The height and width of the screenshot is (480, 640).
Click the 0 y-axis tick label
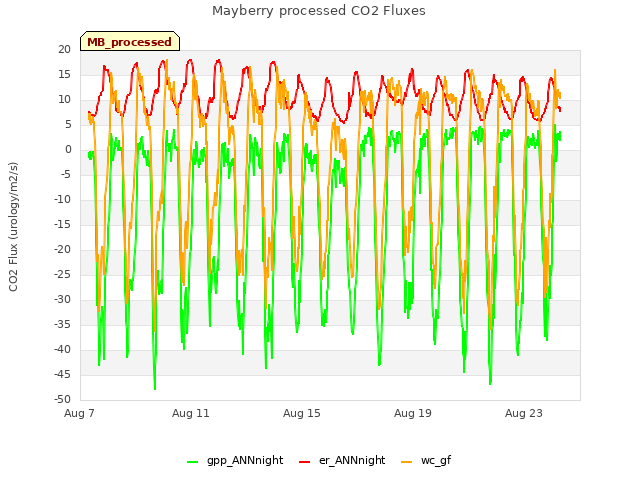[x=68, y=150]
